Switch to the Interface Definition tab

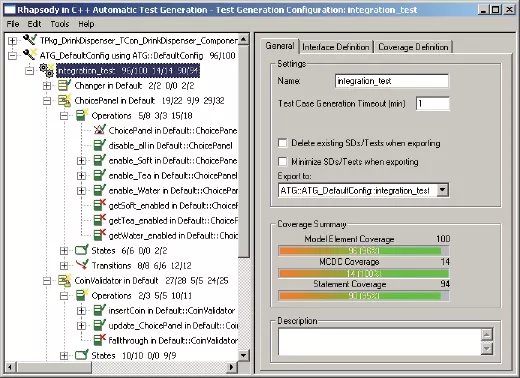pos(336,47)
